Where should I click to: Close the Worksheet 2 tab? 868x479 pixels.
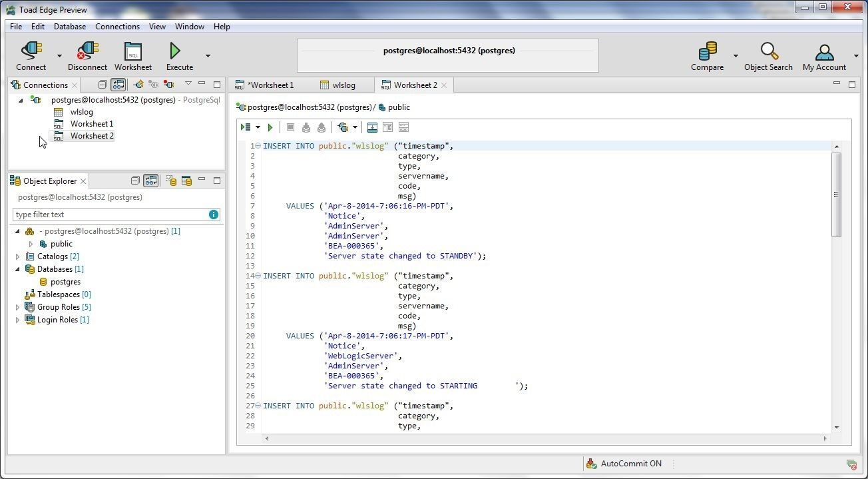tap(444, 85)
